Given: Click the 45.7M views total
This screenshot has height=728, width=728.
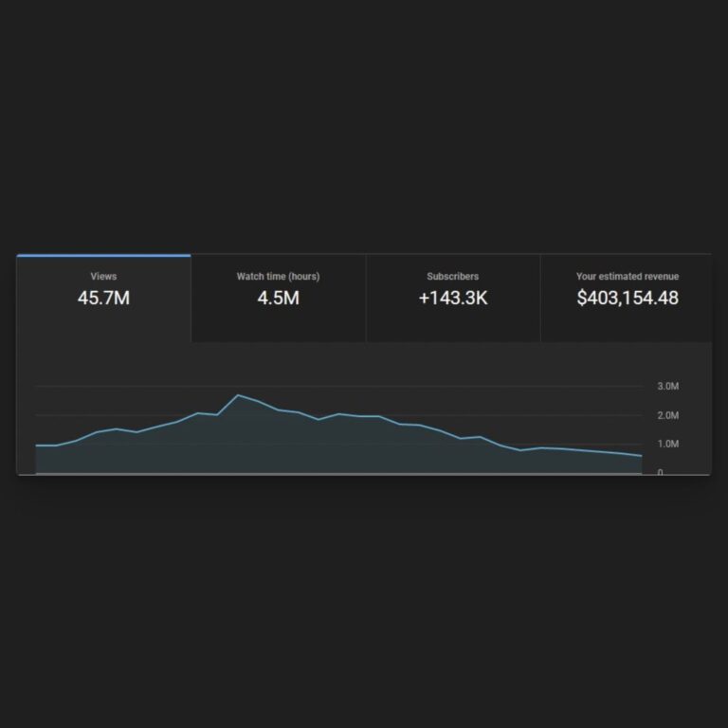Looking at the screenshot, I should (103, 299).
